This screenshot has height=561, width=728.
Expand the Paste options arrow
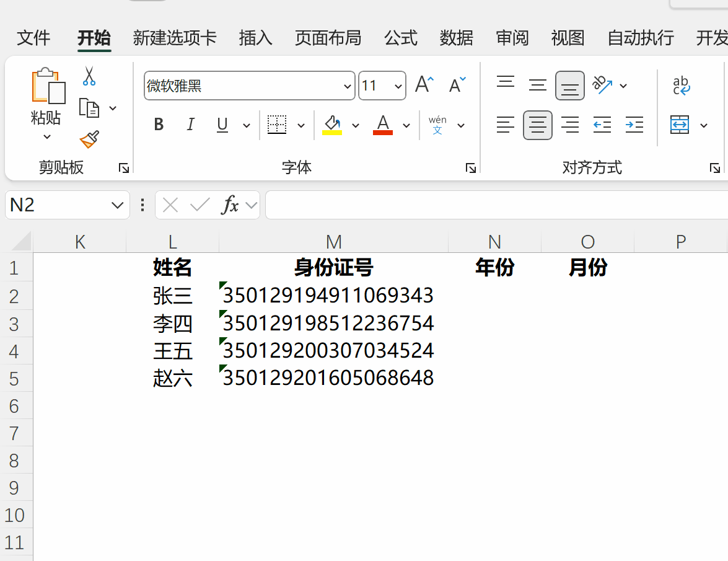click(47, 136)
